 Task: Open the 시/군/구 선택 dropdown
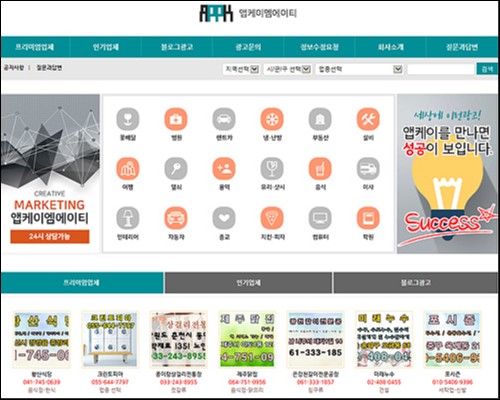coord(288,69)
